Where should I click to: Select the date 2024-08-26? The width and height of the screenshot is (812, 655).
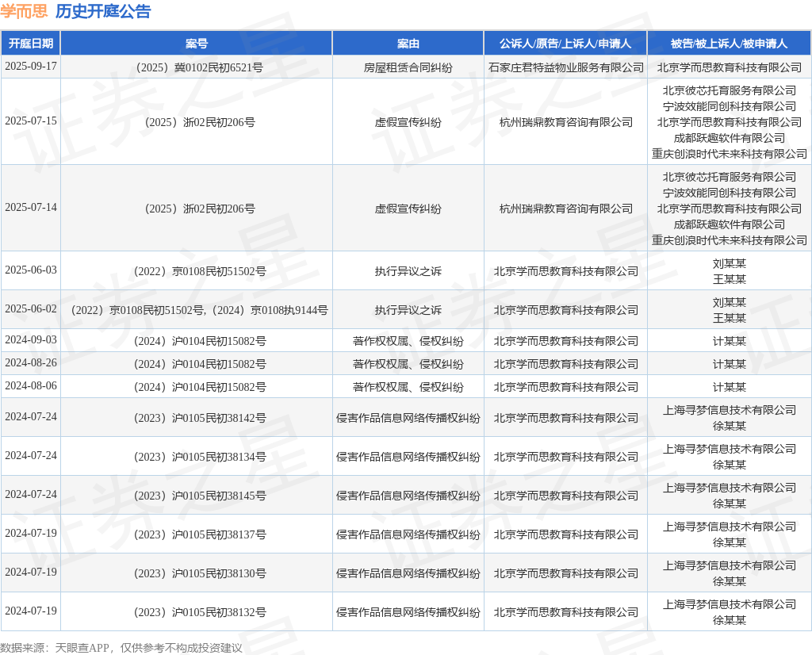[x=31, y=362]
